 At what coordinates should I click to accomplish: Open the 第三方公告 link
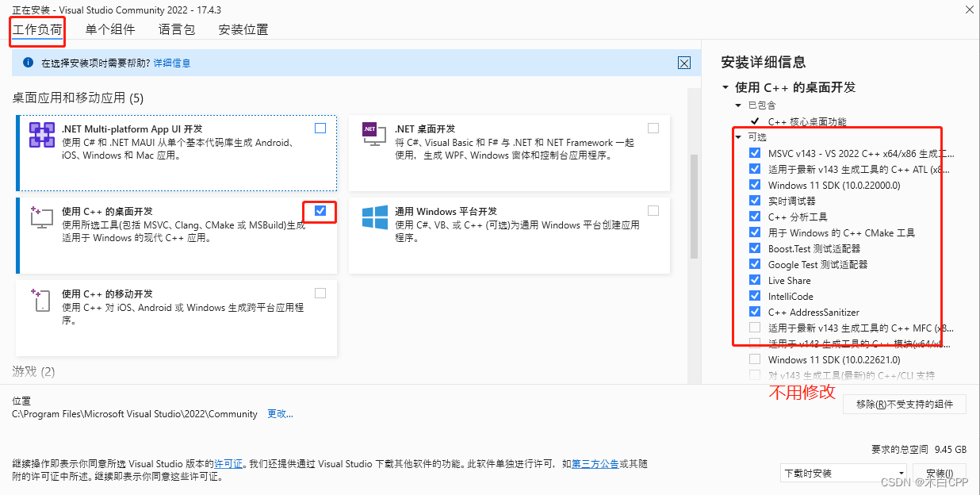click(x=595, y=463)
